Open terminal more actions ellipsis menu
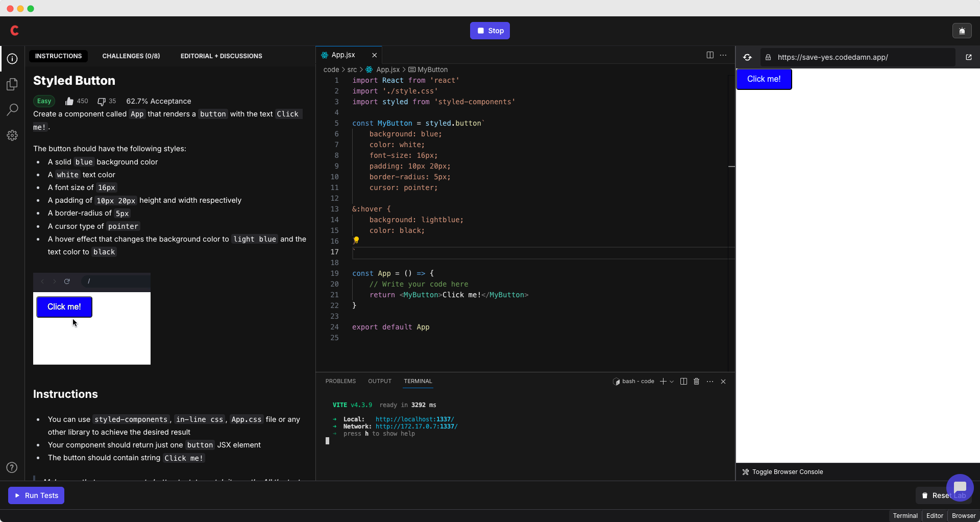The width and height of the screenshot is (980, 522). pyautogui.click(x=710, y=382)
